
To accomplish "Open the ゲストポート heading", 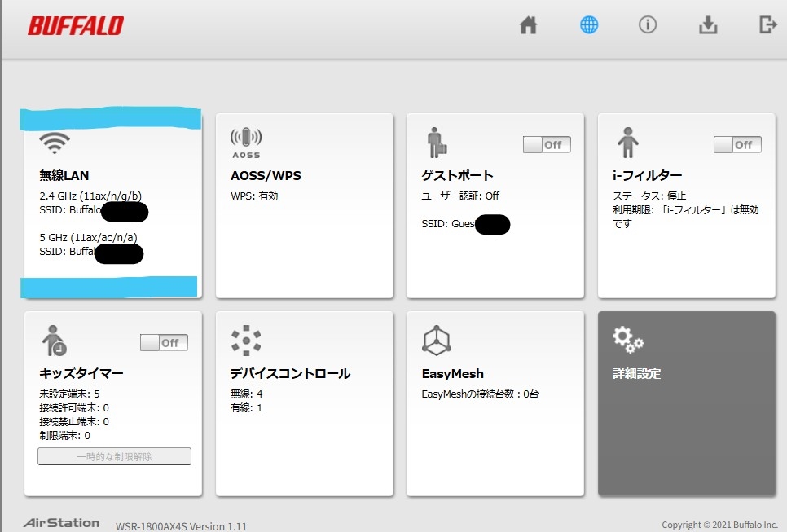I will 457,176.
